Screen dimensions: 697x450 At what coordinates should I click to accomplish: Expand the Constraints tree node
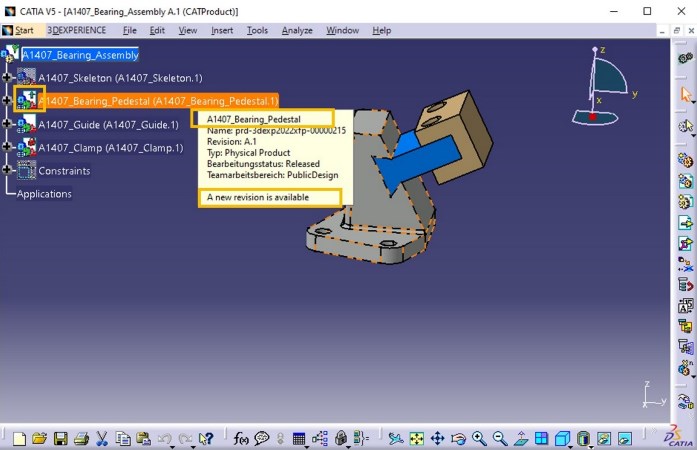(x=6, y=170)
